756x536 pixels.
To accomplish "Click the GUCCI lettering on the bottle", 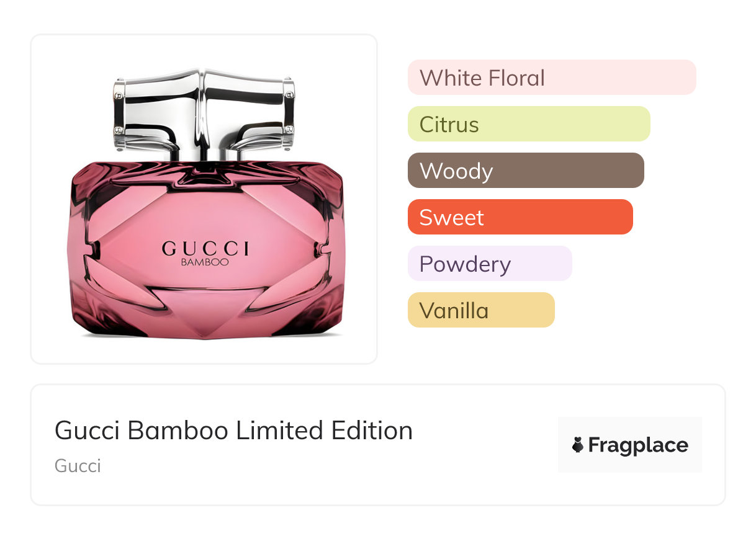I will 205,248.
